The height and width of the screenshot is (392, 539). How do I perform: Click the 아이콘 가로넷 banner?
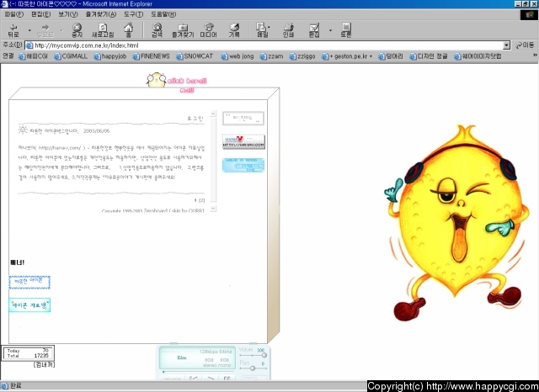(29, 305)
